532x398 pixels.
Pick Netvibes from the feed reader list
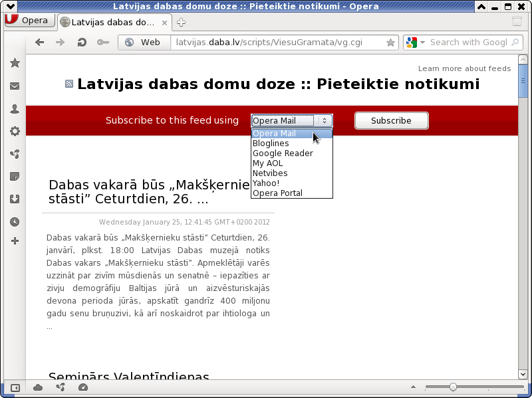(x=292, y=173)
